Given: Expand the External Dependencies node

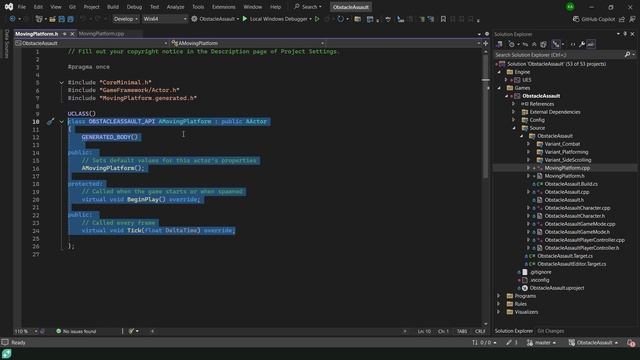Looking at the screenshot, I should tap(513, 112).
